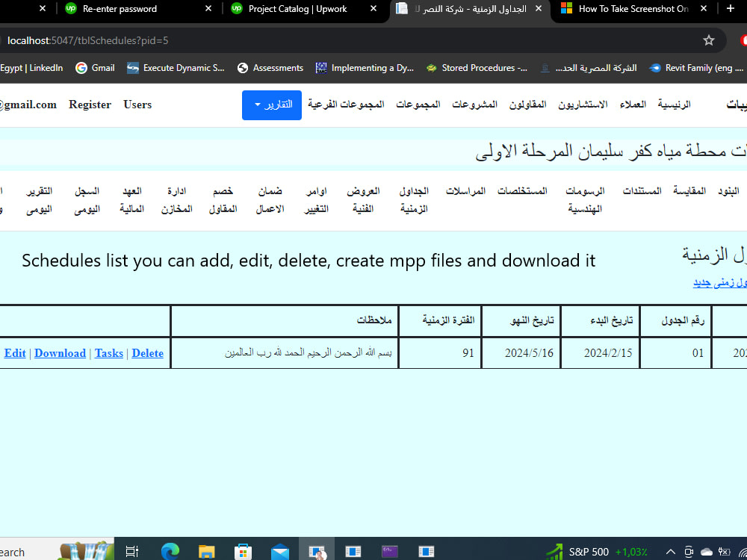Open المشروعات projects nav item
747x560 pixels.
[474, 105]
